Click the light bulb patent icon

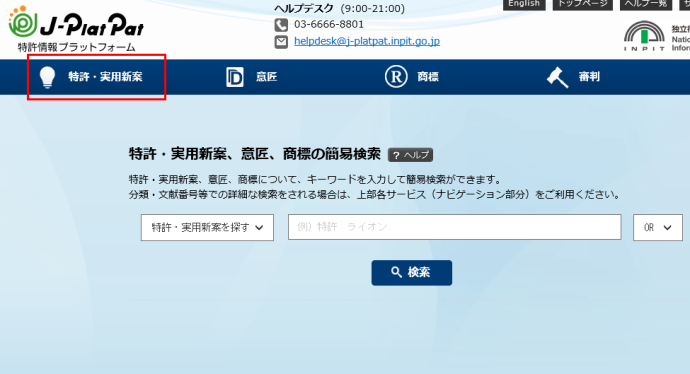[47, 77]
